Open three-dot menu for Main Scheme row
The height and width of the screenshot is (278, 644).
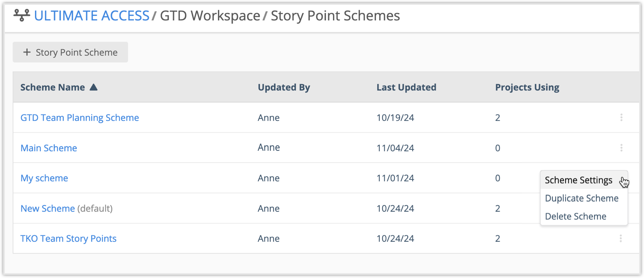pos(621,148)
